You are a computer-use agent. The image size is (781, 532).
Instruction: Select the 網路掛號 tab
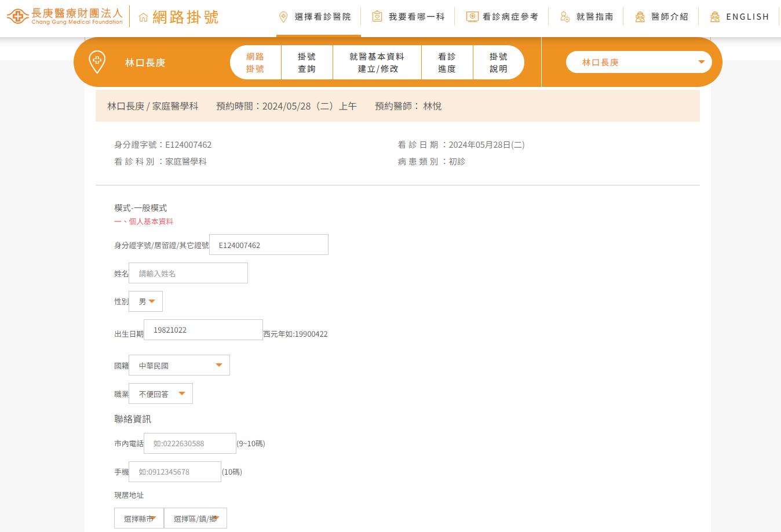(255, 63)
